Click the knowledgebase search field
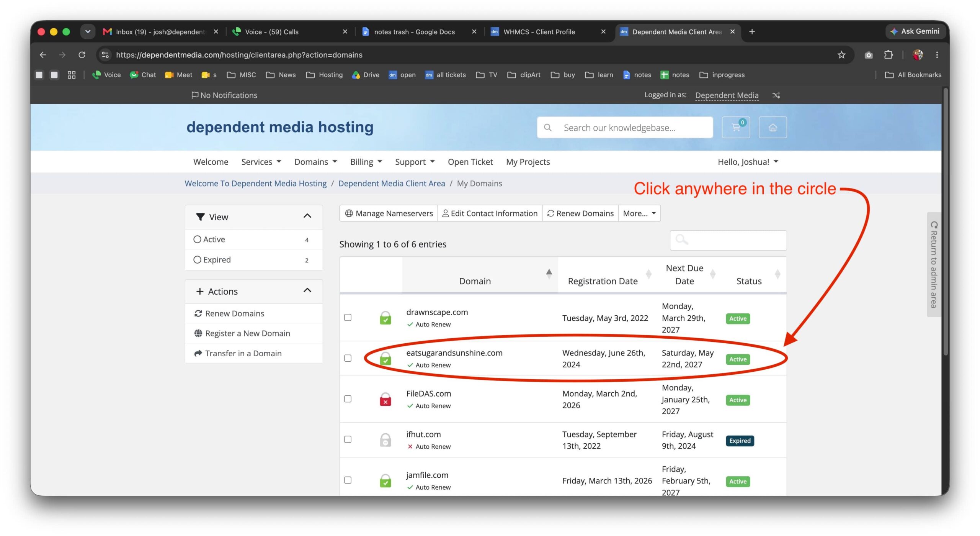This screenshot has height=536, width=980. pyautogui.click(x=625, y=127)
